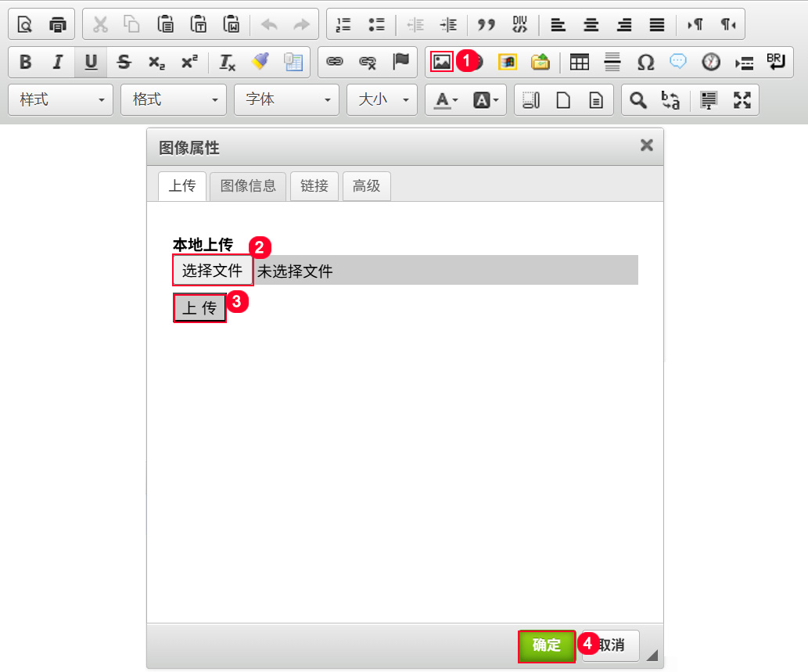The height and width of the screenshot is (672, 808).
Task: Click the anchor flag icon
Action: 401,62
